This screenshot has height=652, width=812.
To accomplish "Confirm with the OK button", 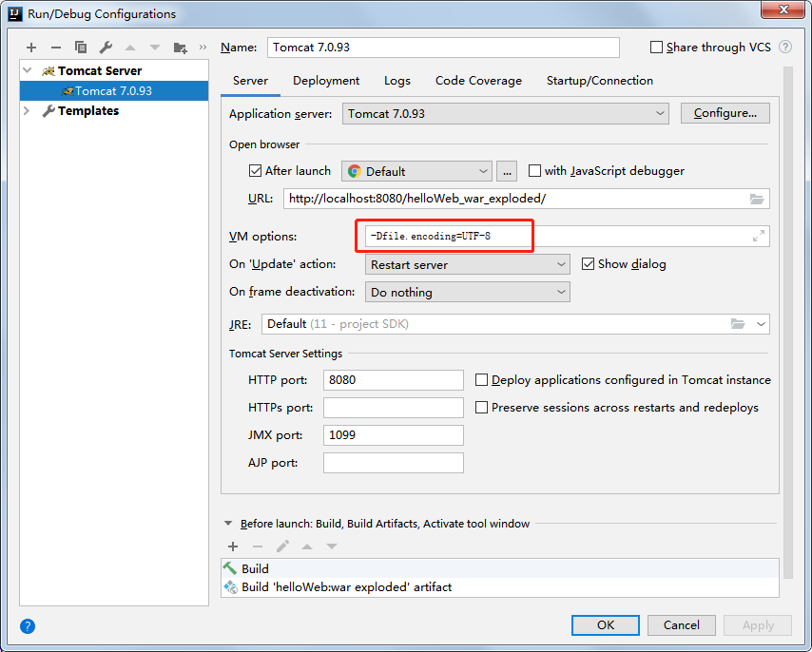I will coord(606,625).
